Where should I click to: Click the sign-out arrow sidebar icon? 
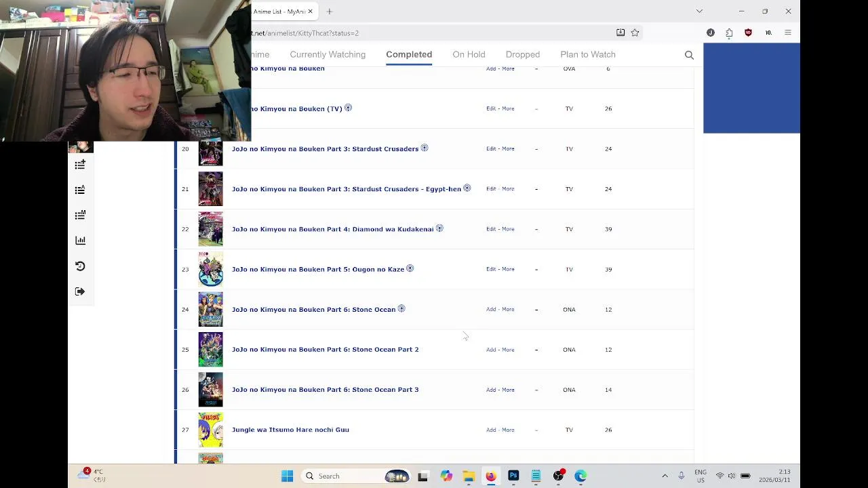[80, 291]
